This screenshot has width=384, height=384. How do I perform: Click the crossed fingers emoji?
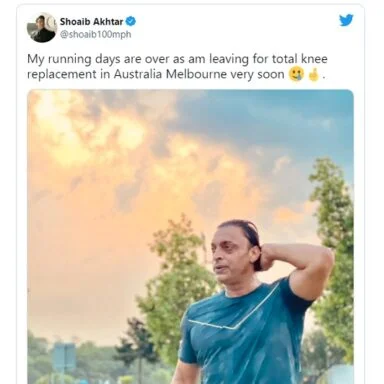313,74
